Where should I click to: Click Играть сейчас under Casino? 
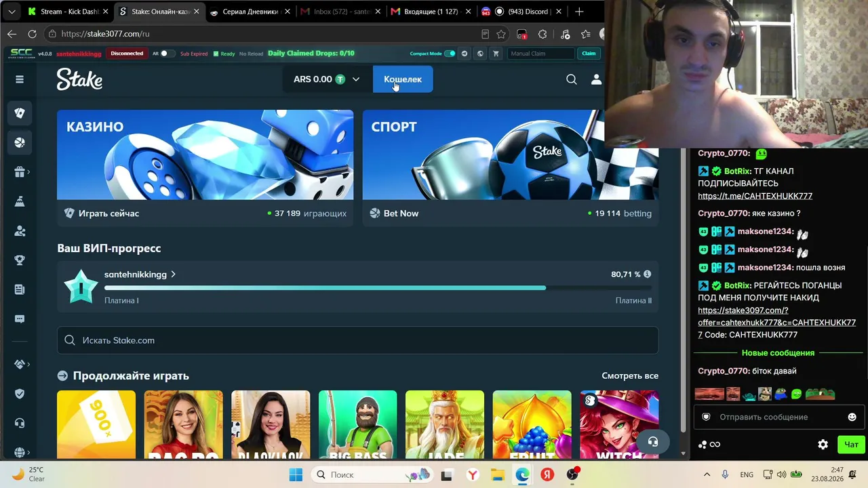pyautogui.click(x=108, y=213)
